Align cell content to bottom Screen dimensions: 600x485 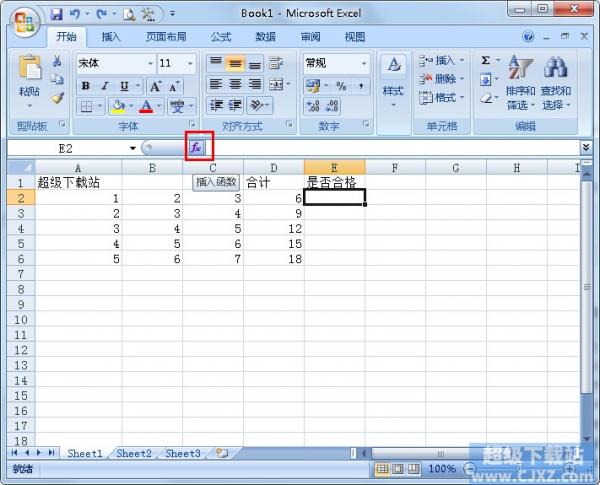pyautogui.click(x=254, y=63)
